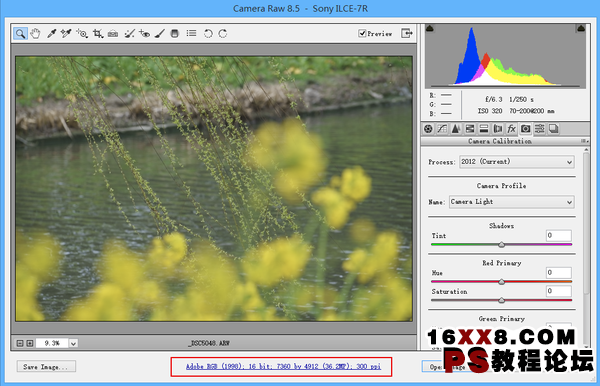Click the Red Primary Hue slider handle

point(501,282)
